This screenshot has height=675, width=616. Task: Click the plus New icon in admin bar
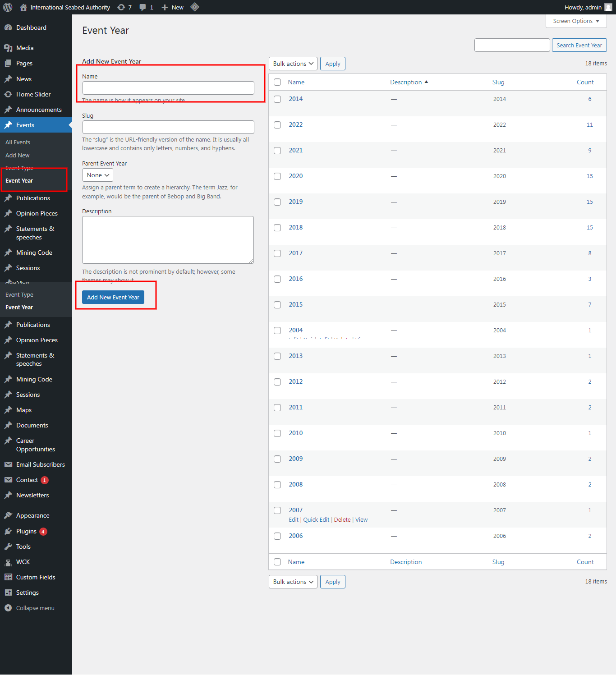pyautogui.click(x=165, y=7)
